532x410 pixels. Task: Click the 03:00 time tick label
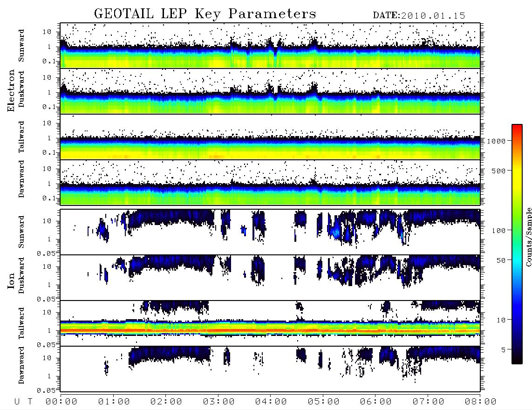pyautogui.click(x=219, y=402)
